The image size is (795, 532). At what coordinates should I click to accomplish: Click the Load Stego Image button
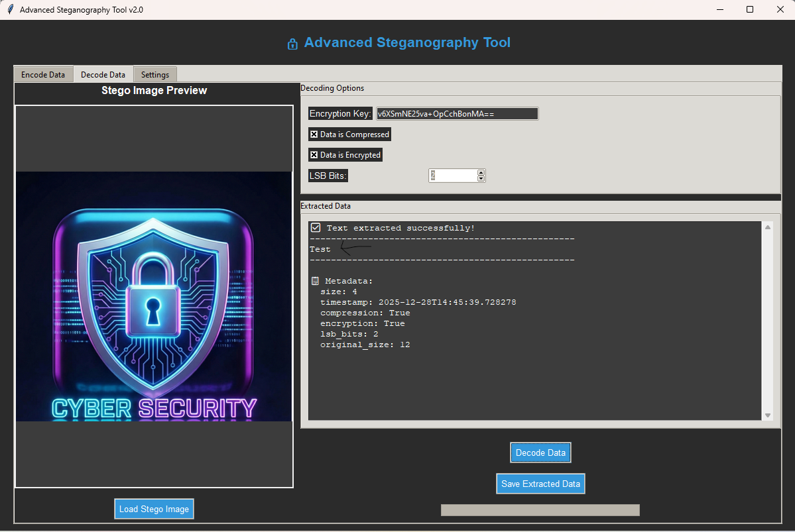(154, 509)
